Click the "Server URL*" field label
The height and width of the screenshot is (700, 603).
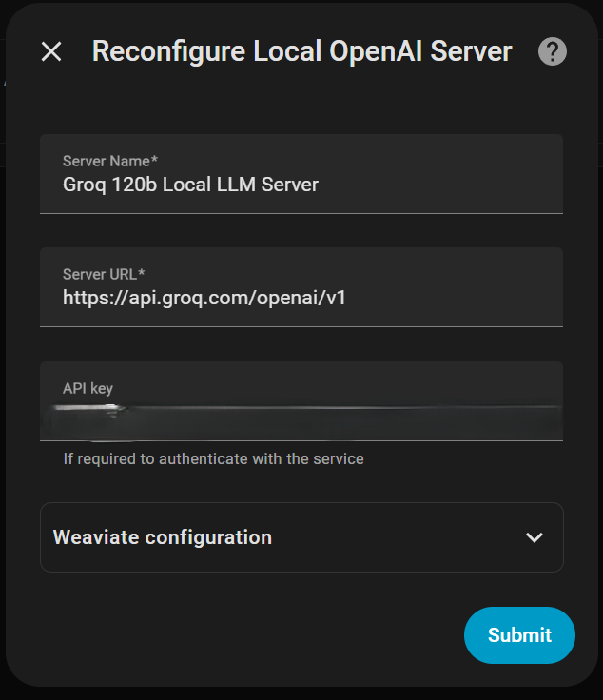(104, 274)
